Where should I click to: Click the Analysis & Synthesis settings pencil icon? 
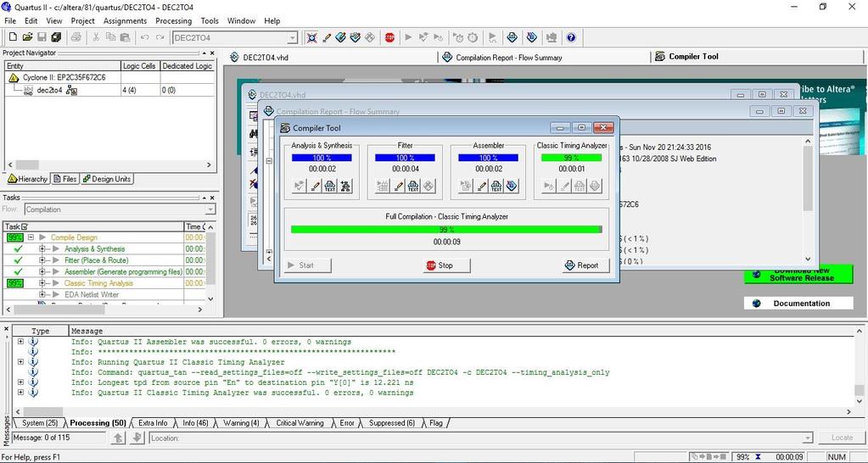click(x=315, y=187)
